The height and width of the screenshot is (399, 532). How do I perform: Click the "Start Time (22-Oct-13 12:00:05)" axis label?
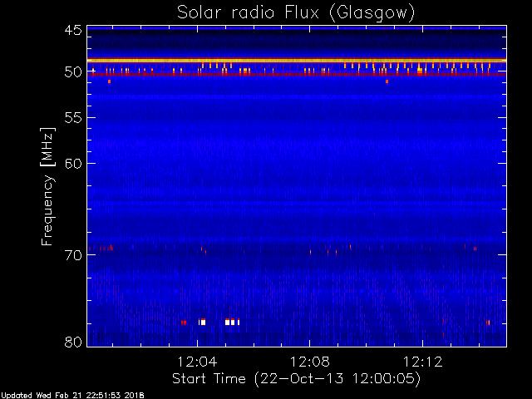296,379
